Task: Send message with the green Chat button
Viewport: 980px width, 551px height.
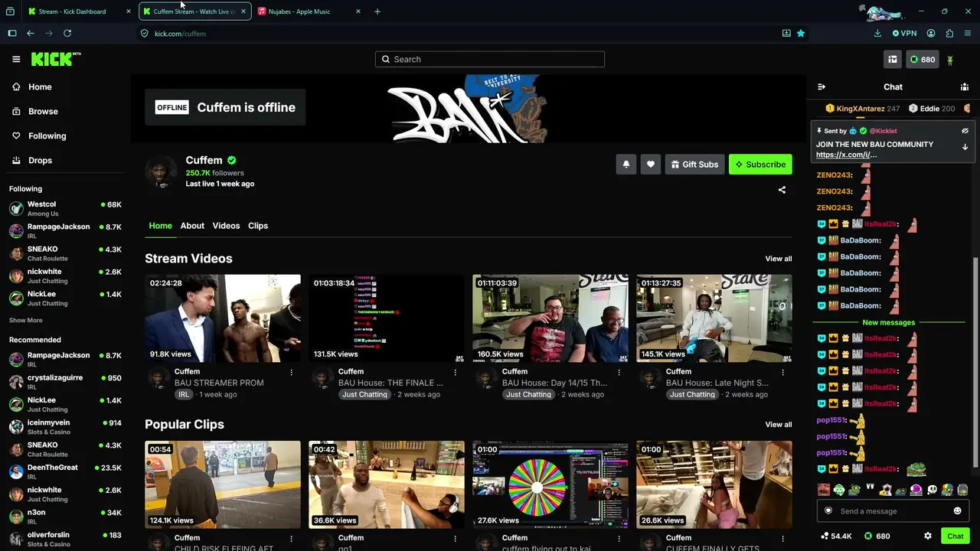Action: tap(955, 536)
